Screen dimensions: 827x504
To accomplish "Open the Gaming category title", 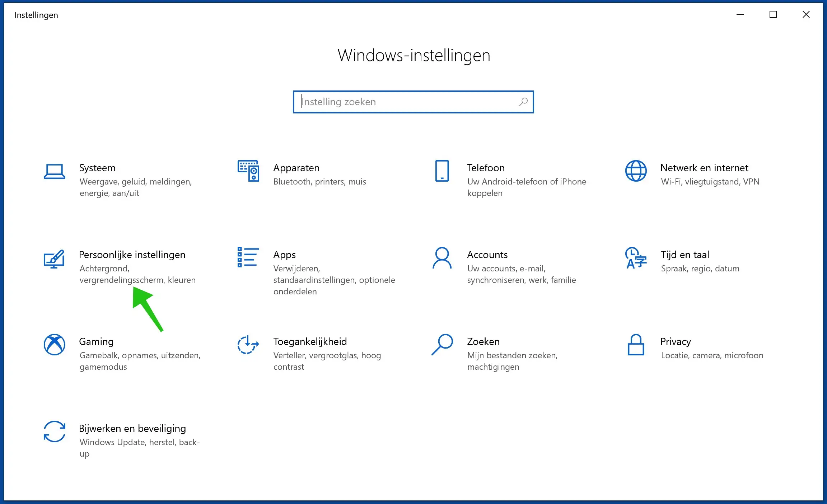I will (x=96, y=342).
